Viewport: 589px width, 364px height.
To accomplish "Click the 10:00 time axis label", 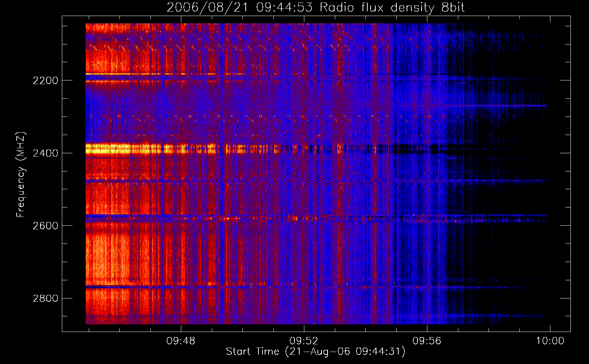I will (550, 341).
